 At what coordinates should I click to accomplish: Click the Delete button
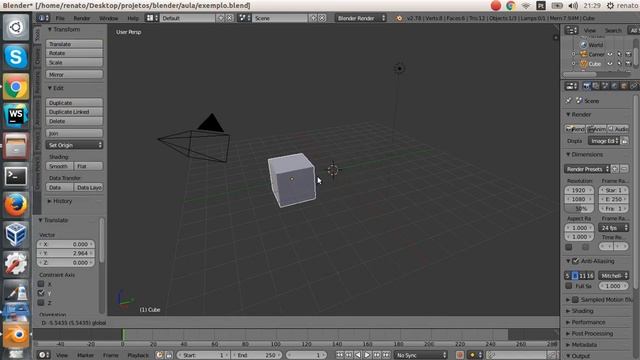coord(74,121)
